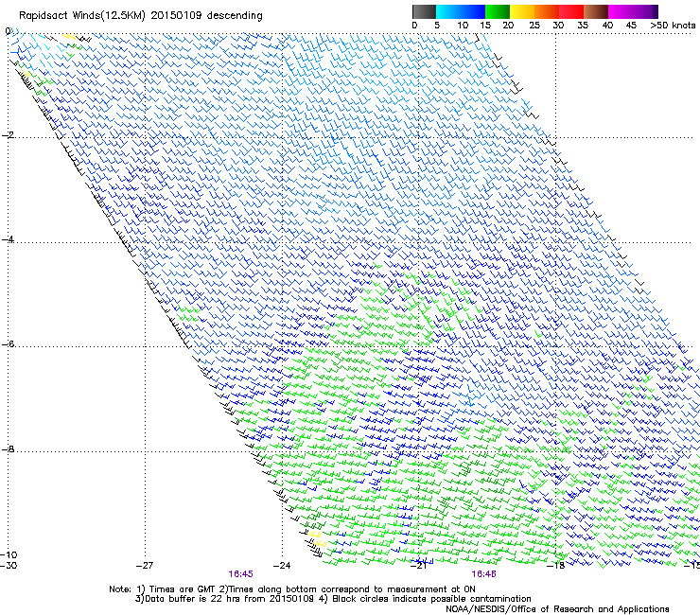Viewport: 700px width, 615px height.
Task: Click the -24 longitude axis label
Action: click(x=282, y=566)
